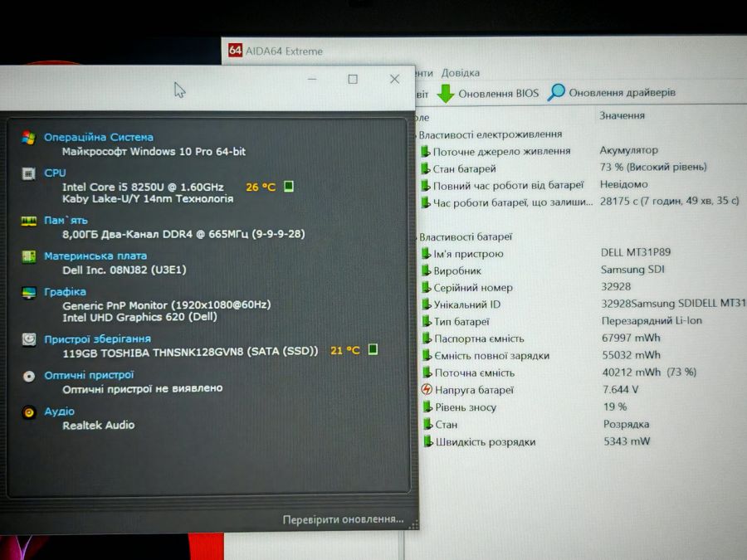
Task: Minimize the system summary window
Action: click(x=312, y=79)
